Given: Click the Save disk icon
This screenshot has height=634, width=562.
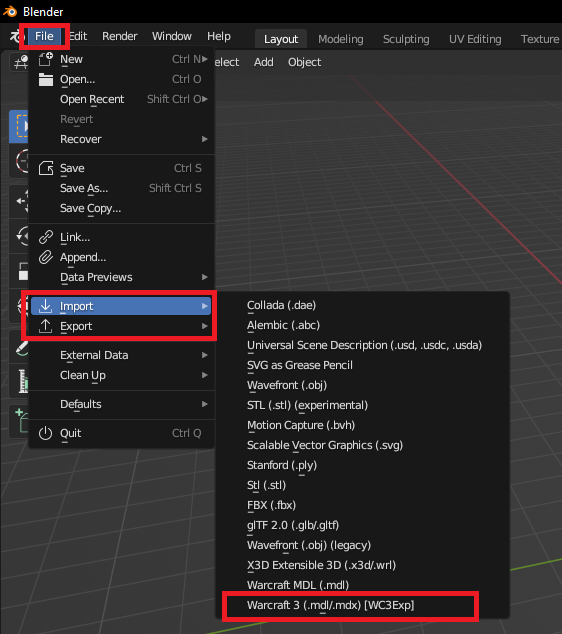Looking at the screenshot, I should [46, 168].
